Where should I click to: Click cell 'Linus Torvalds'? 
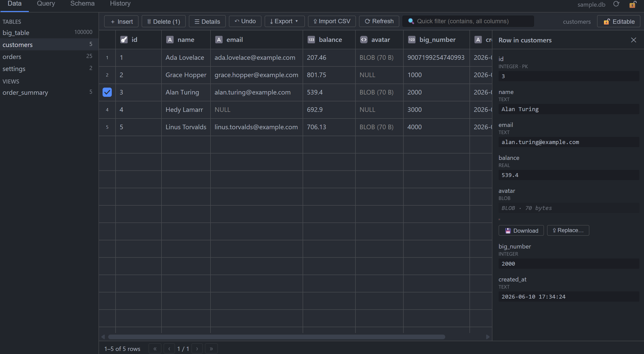pos(186,127)
